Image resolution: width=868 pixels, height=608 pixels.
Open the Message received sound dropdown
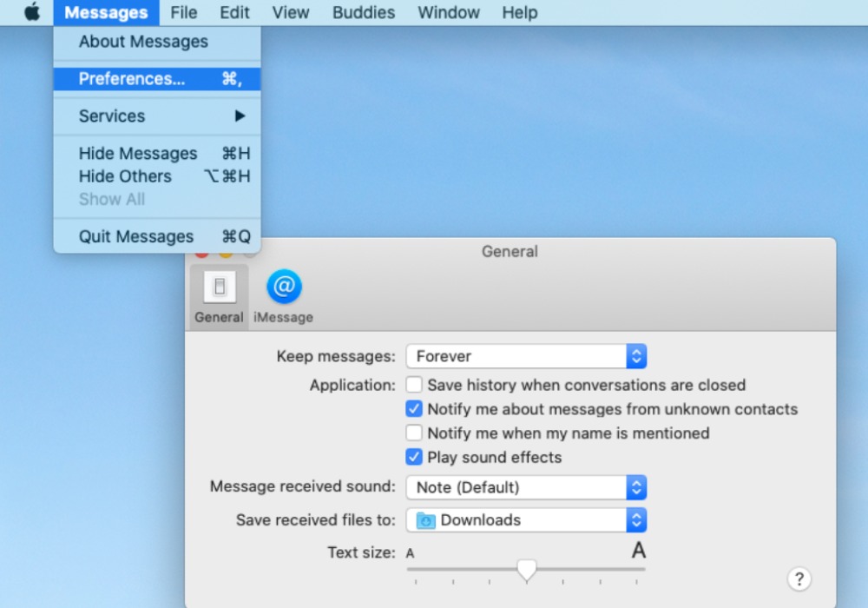point(526,487)
